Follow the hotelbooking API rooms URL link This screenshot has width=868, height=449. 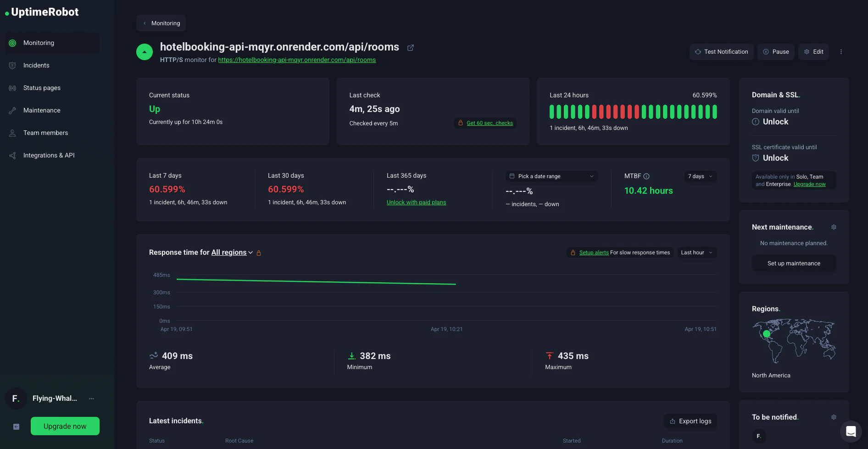tap(297, 60)
